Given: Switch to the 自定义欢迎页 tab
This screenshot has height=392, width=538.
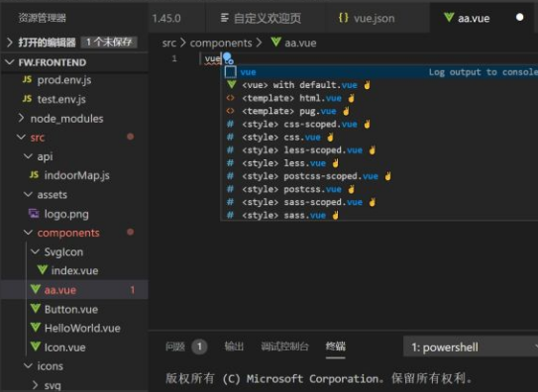Looking at the screenshot, I should pyautogui.click(x=262, y=18).
